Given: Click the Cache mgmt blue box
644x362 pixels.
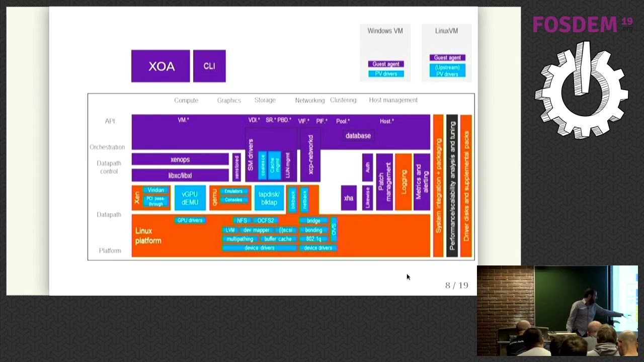Looking at the screenshot, I should click(274, 165).
